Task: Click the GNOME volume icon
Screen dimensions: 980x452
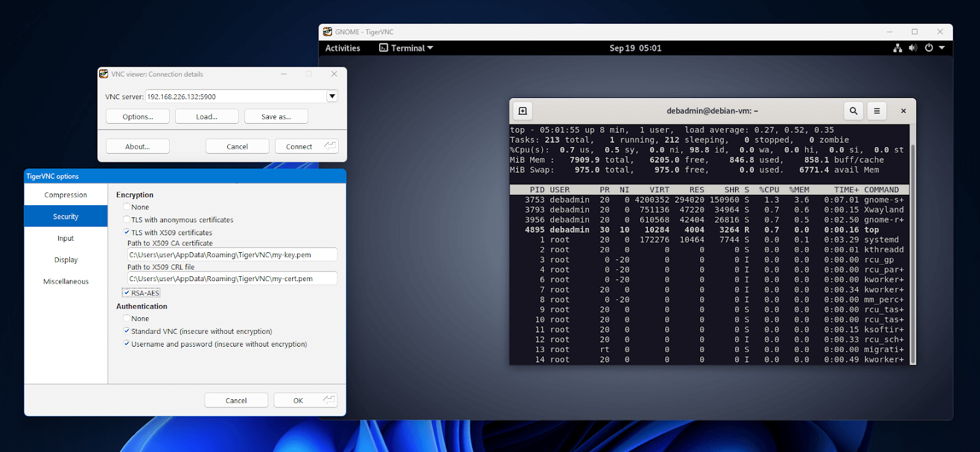Action: [913, 48]
